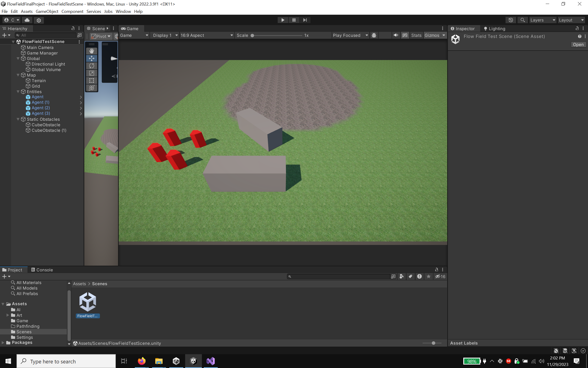Open the version control icon in toolbar

pos(39,20)
